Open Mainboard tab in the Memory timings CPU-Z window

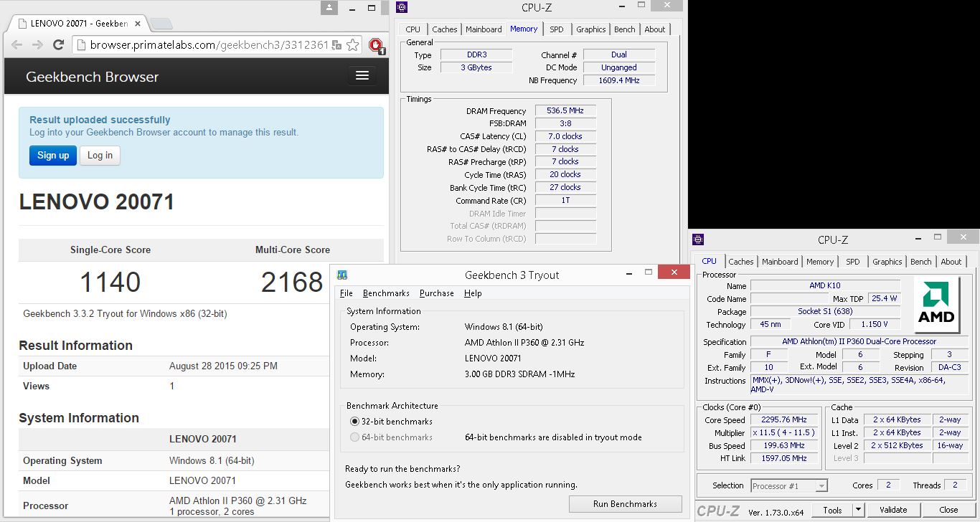[x=484, y=29]
